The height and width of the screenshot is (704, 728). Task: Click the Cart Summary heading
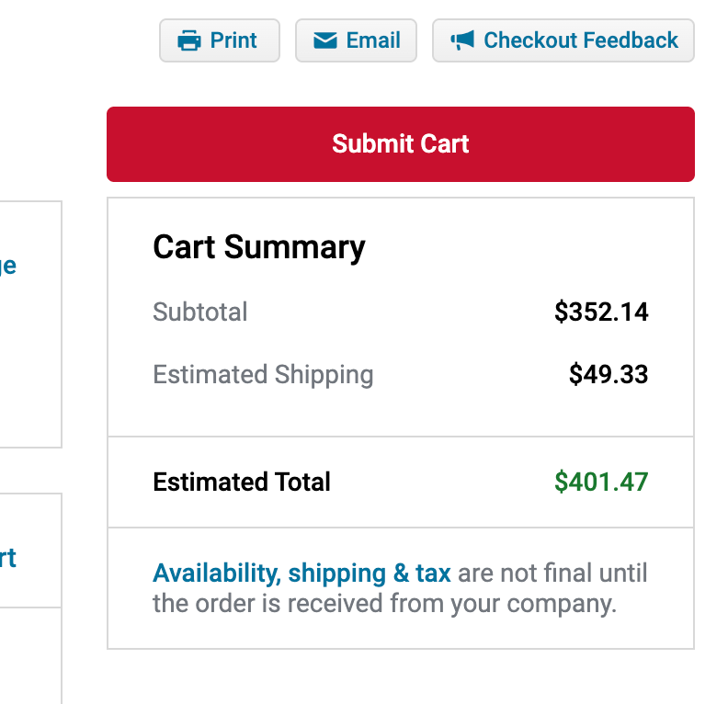[259, 248]
